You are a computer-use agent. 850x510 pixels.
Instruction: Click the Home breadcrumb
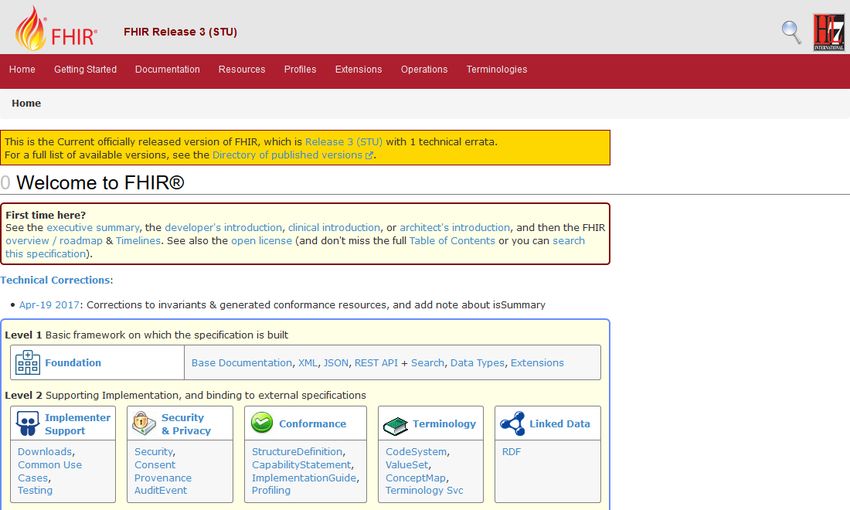[26, 103]
